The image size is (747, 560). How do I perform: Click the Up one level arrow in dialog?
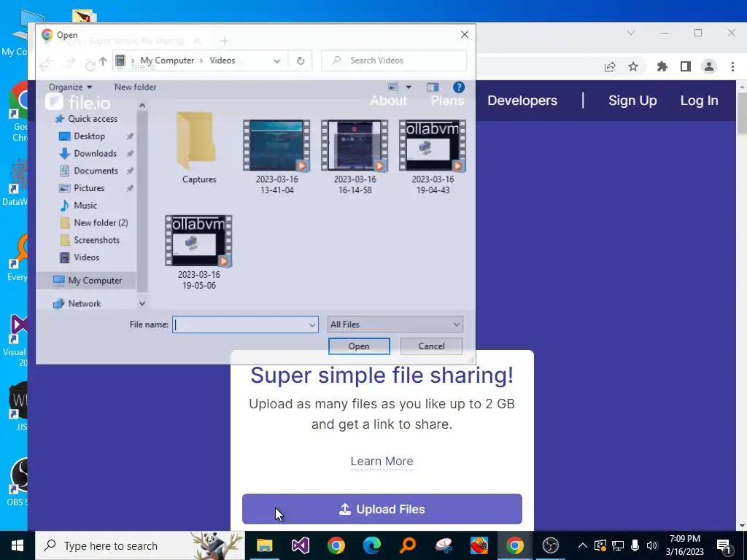[x=103, y=61]
